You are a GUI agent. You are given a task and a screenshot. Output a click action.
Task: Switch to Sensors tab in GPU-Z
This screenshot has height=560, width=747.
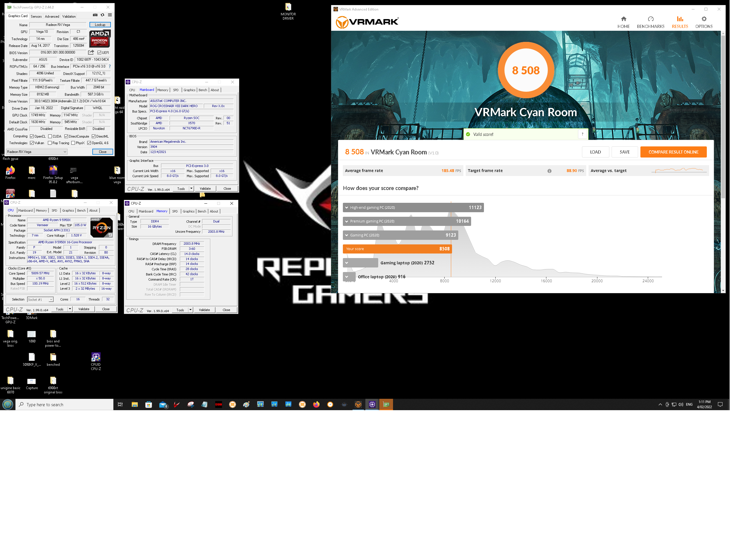click(x=36, y=16)
